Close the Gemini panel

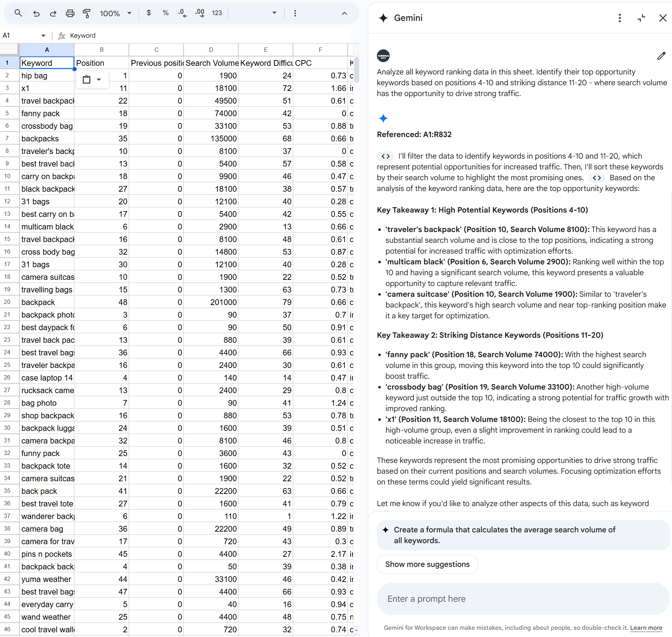coord(663,18)
